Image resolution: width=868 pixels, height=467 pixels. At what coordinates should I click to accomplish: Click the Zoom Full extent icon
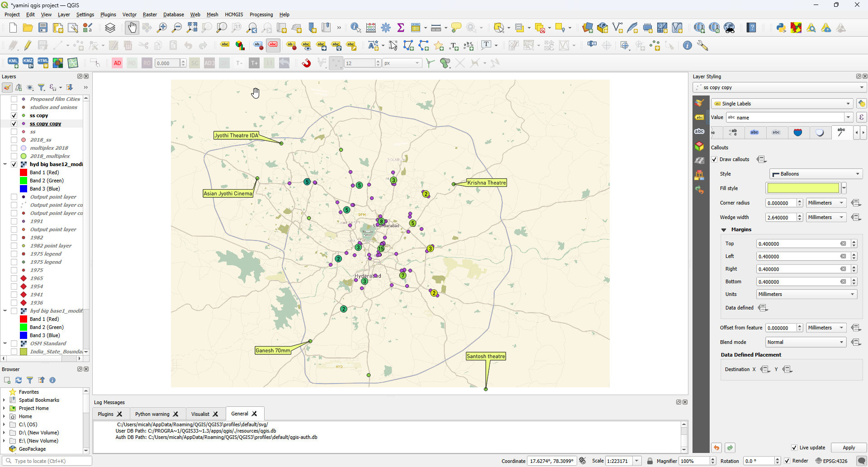pos(192,28)
